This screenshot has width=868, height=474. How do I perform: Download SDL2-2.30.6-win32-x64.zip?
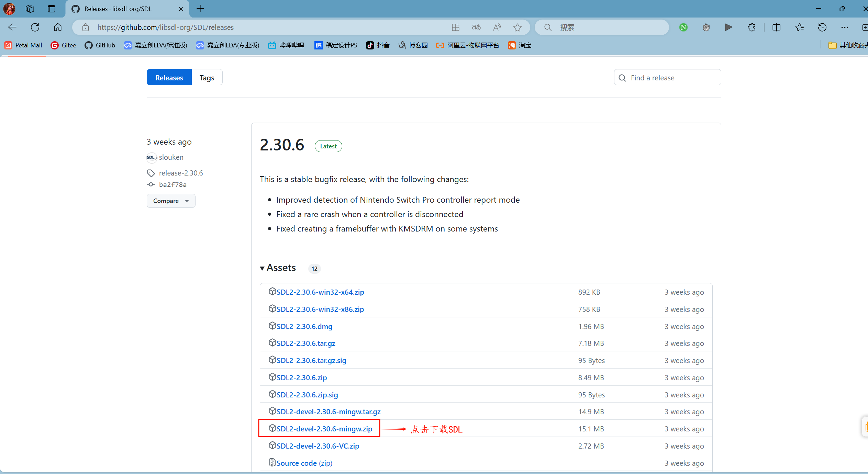tap(320, 292)
